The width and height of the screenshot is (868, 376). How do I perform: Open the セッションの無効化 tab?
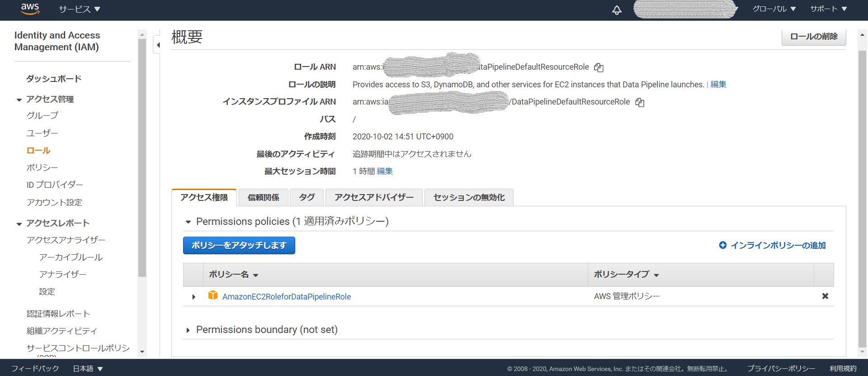pyautogui.click(x=469, y=197)
